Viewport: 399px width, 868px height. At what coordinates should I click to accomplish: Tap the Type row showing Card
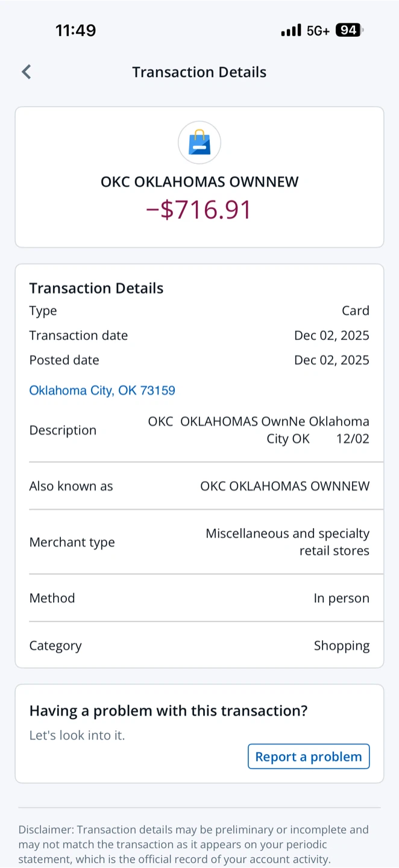pyautogui.click(x=199, y=310)
